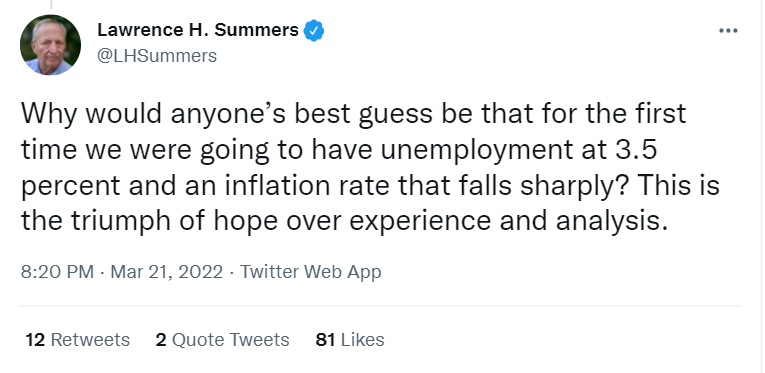
Task: Click the number 2 quote count
Action: point(161,340)
